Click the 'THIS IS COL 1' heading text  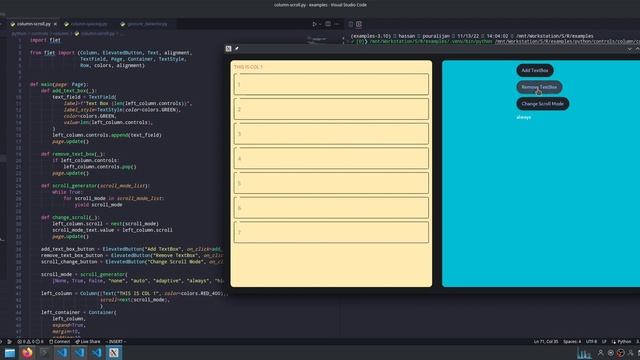pos(248,67)
